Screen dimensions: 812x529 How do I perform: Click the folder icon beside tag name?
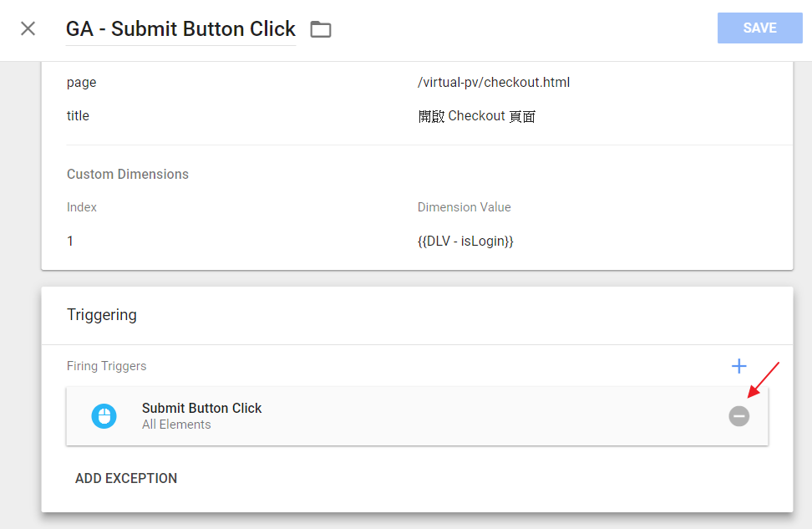coord(321,29)
